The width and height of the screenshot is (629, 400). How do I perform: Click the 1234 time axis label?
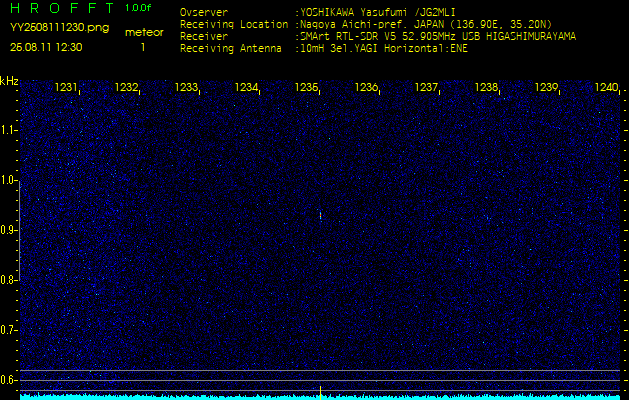click(x=246, y=87)
